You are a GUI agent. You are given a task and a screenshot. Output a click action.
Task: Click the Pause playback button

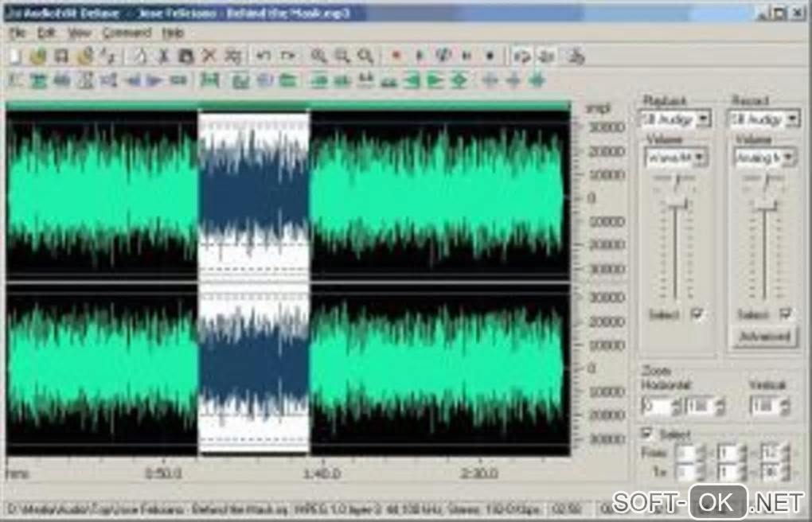pos(467,56)
